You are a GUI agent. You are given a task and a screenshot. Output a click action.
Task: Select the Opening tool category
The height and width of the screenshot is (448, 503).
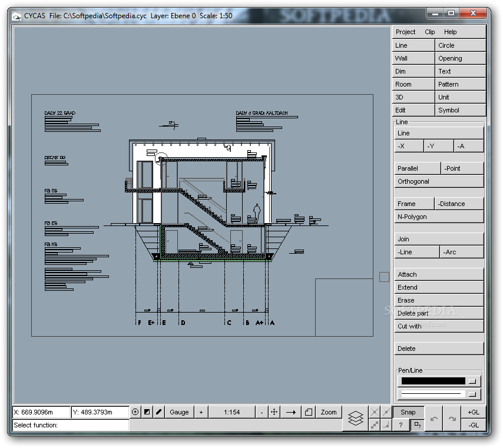click(461, 58)
